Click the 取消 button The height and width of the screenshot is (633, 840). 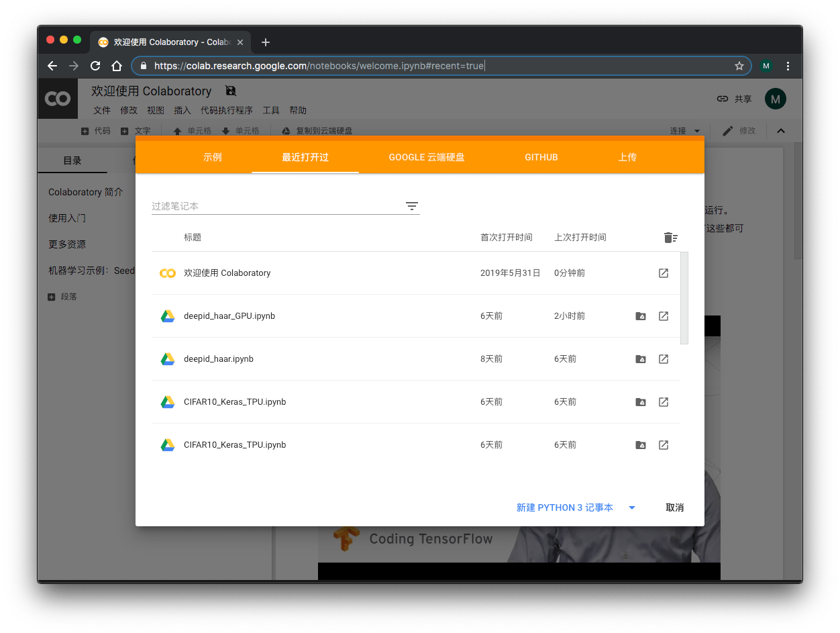coord(674,507)
